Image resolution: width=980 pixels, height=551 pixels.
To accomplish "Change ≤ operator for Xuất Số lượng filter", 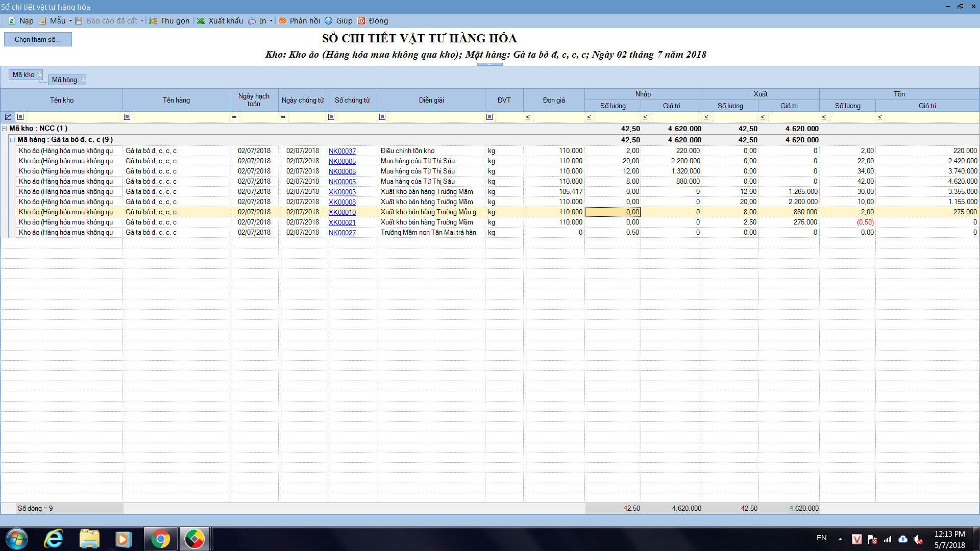I will [706, 117].
